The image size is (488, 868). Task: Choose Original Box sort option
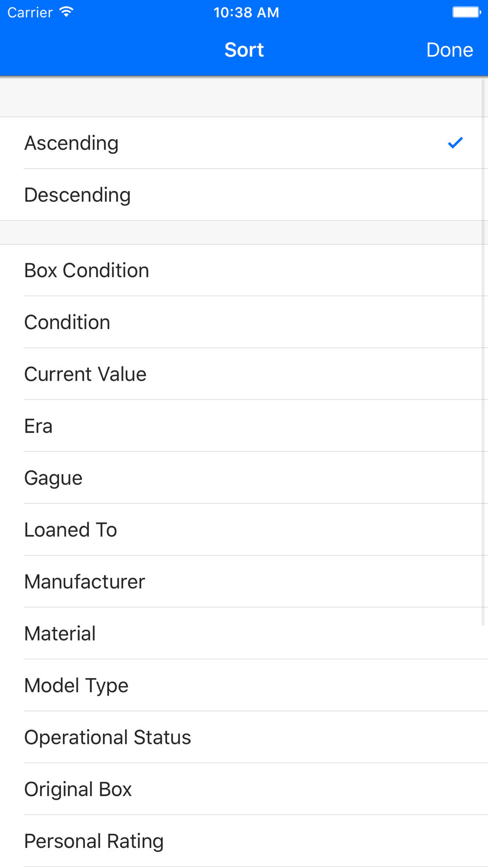pyautogui.click(x=244, y=789)
